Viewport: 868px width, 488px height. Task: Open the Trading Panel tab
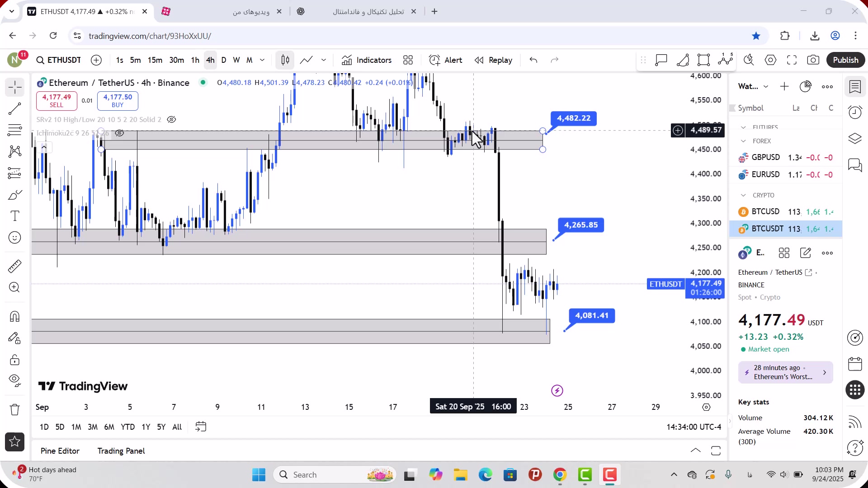[x=121, y=451]
